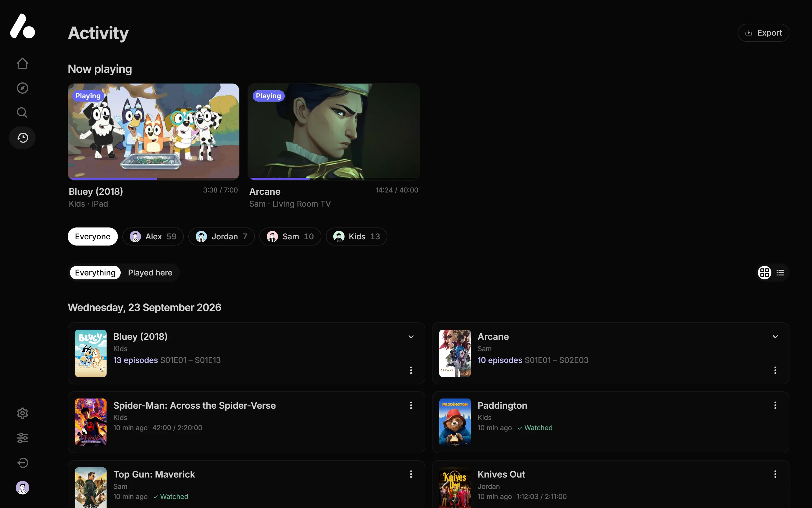
Task: Click the app logo in the sidebar
Action: click(x=23, y=26)
